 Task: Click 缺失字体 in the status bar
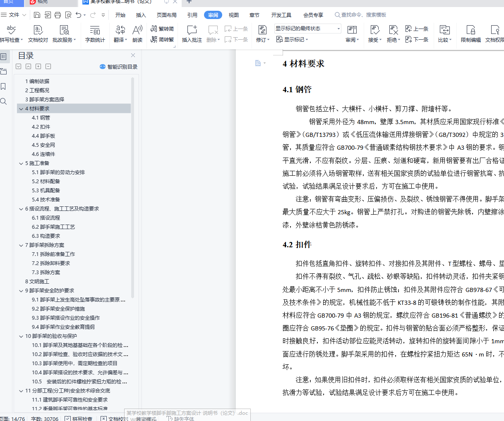click(180, 419)
